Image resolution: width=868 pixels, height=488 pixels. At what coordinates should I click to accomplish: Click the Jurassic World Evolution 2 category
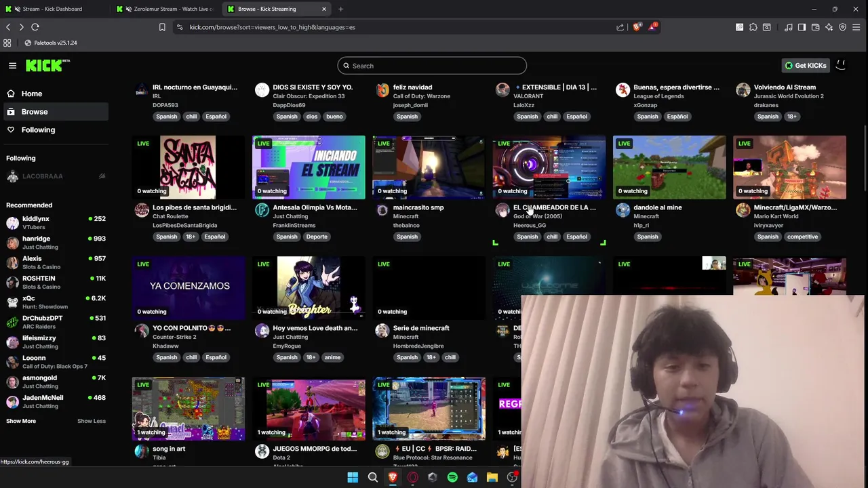(x=789, y=96)
